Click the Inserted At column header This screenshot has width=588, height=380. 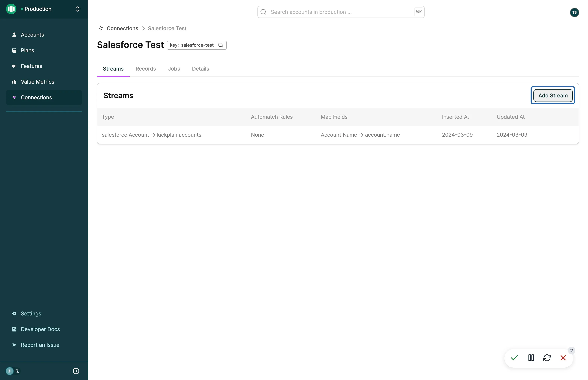click(455, 117)
